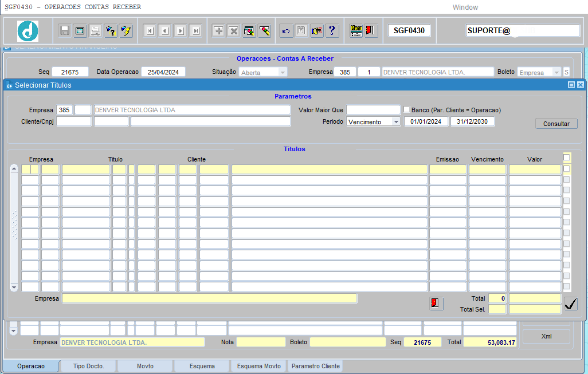Click the SGF0430 program code field
The width and height of the screenshot is (588, 374).
click(x=409, y=30)
